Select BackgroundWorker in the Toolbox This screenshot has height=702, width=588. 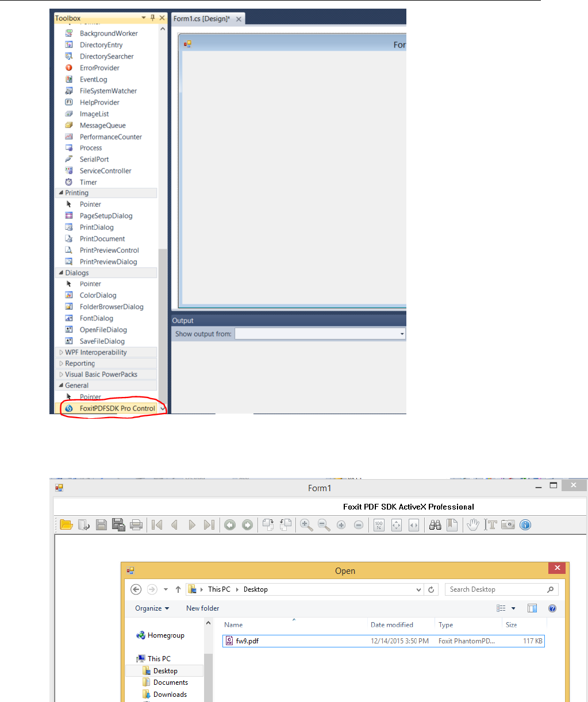(x=109, y=33)
